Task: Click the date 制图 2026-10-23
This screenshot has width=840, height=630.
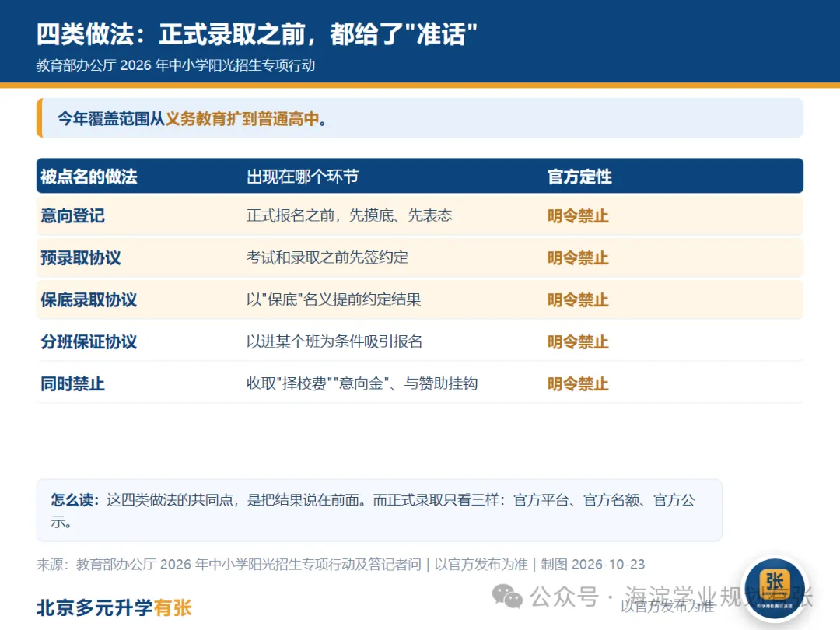Action: (593, 564)
